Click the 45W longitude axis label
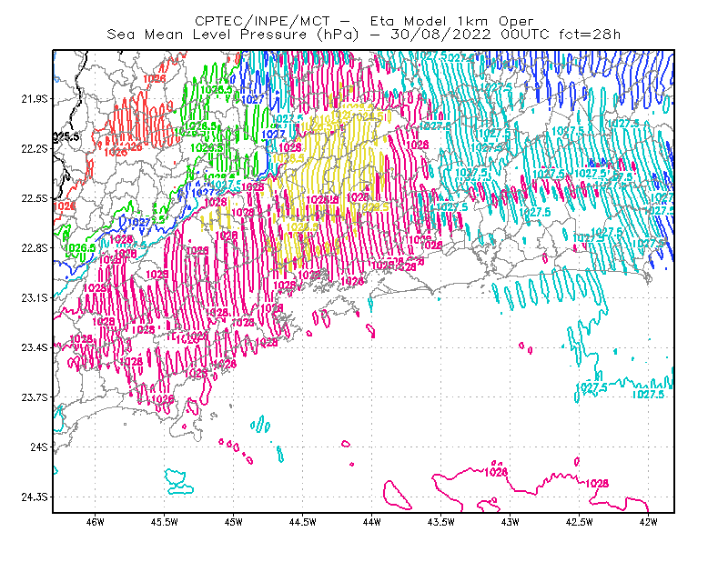 233,522
